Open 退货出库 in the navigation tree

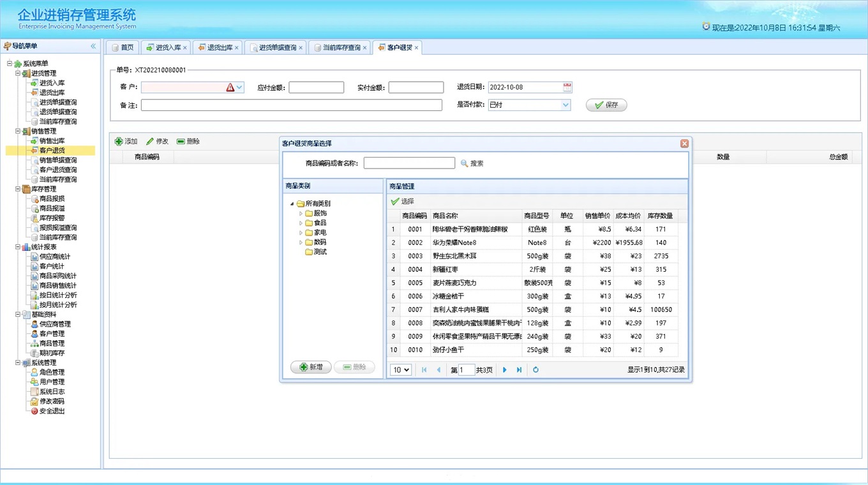tap(52, 93)
